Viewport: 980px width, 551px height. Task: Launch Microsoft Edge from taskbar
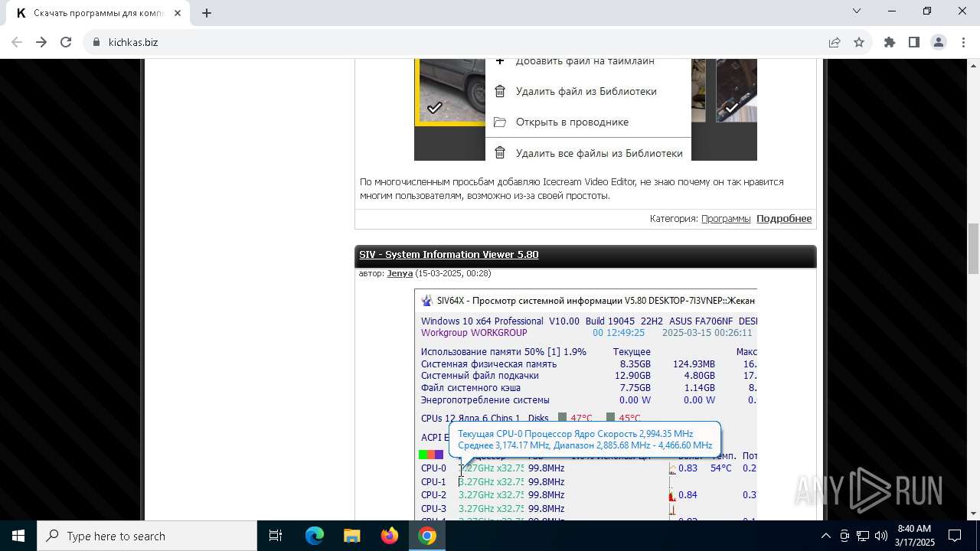point(315,536)
